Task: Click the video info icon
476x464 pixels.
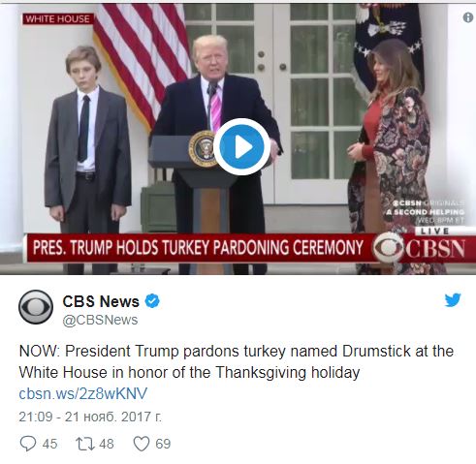Action: (468, 17)
